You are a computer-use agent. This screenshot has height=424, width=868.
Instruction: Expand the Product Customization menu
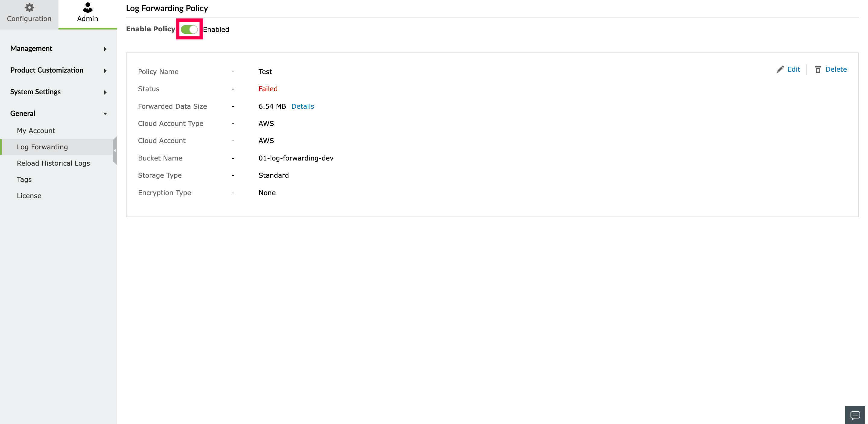click(105, 70)
